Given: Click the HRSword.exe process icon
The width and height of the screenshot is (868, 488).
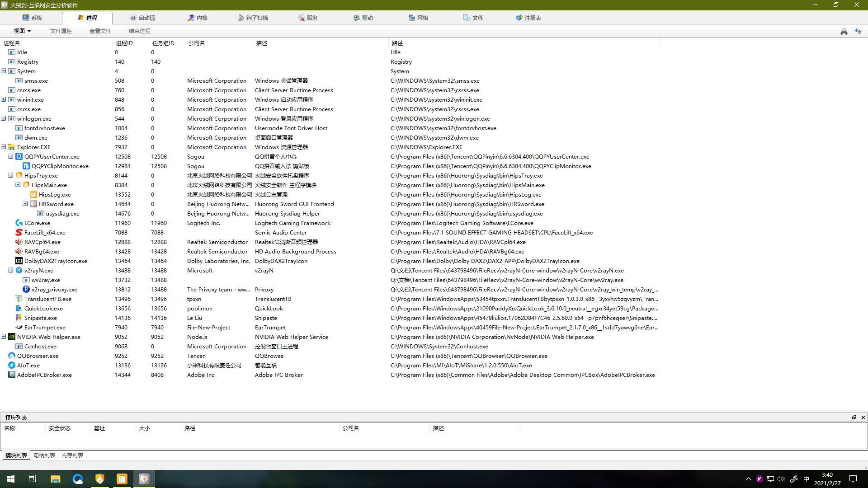Looking at the screenshot, I should (x=33, y=204).
